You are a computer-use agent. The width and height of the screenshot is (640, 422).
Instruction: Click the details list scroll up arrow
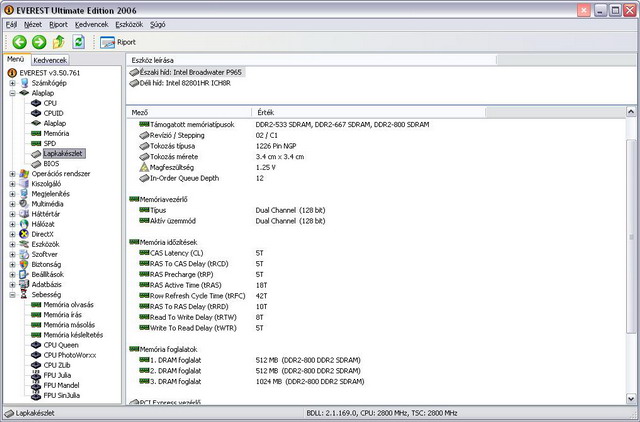tap(631, 111)
